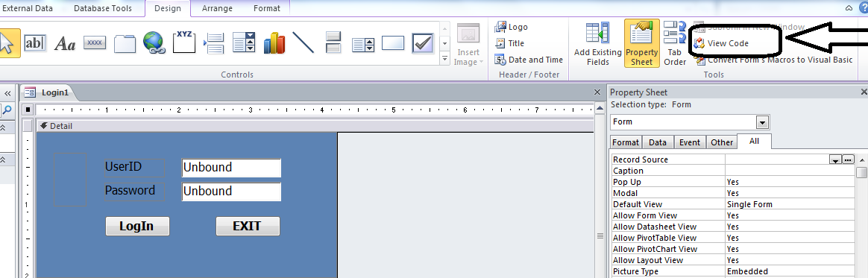868x278 pixels.
Task: Select the Rectangle control tool
Action: tap(393, 42)
